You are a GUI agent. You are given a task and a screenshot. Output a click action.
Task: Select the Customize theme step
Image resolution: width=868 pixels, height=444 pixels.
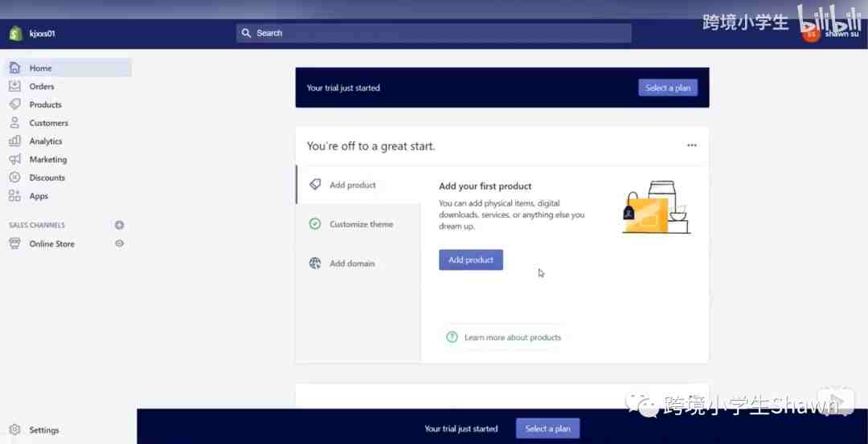coord(361,224)
